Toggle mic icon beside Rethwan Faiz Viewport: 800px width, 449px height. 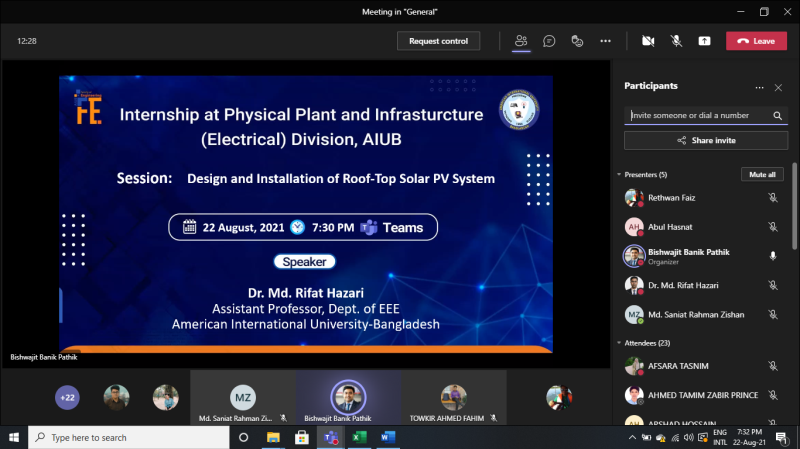[x=773, y=198]
